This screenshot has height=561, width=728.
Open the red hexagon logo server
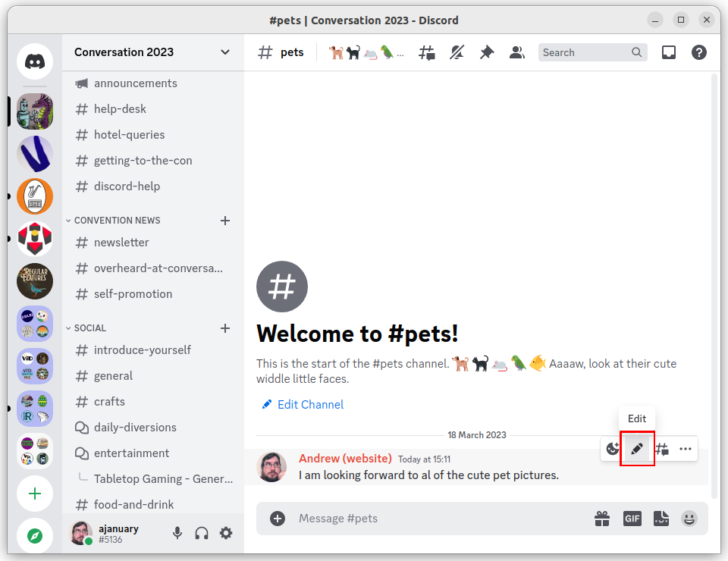tap(35, 239)
